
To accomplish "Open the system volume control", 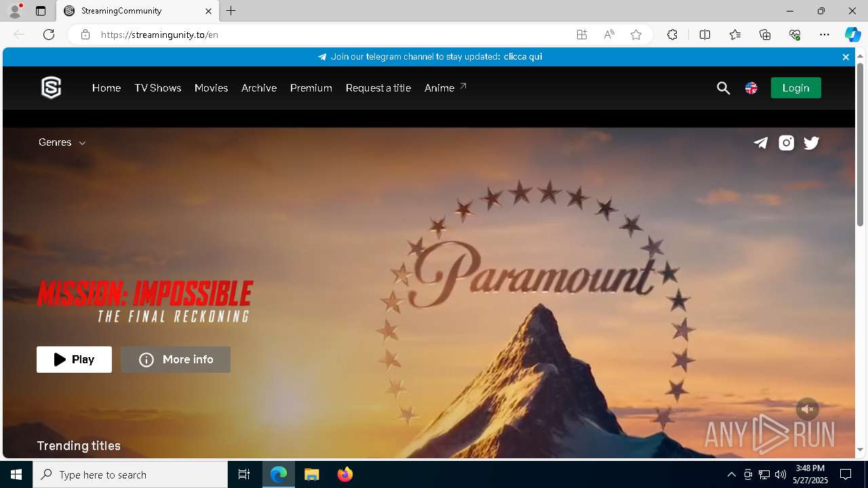I will 781,474.
